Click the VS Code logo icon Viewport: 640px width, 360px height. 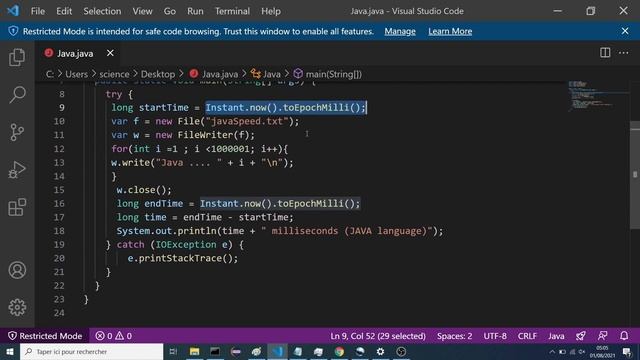click(13, 11)
